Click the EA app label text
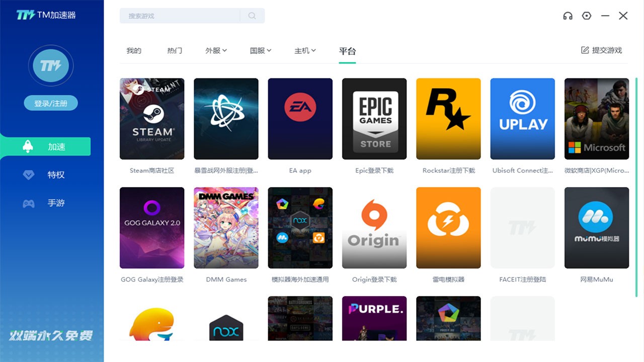Image resolution: width=644 pixels, height=362 pixels. 300,170
